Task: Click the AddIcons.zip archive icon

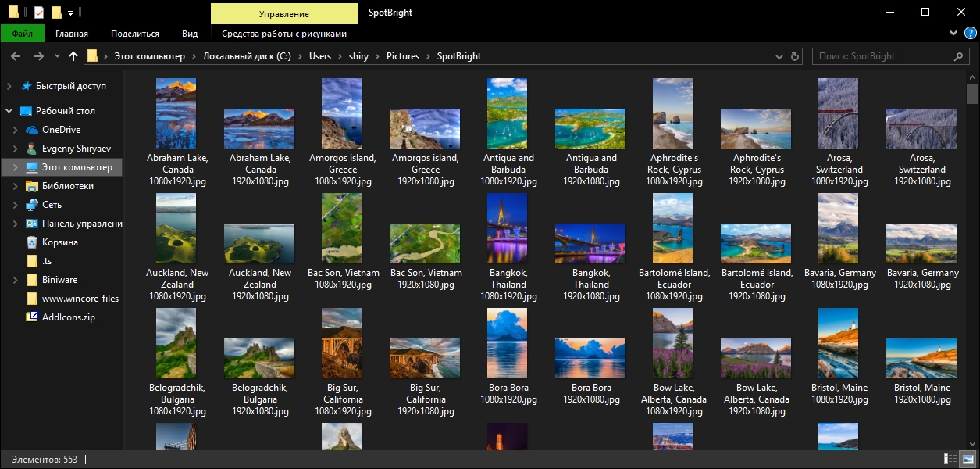Action: click(32, 317)
